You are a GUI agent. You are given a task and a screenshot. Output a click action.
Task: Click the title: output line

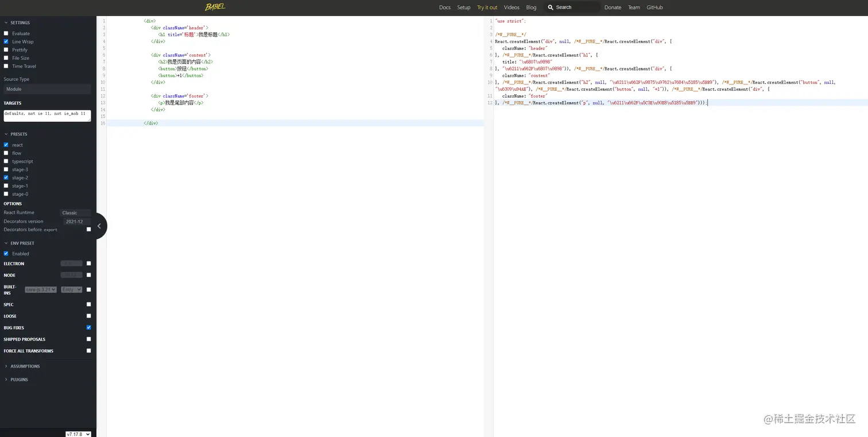[x=527, y=61]
